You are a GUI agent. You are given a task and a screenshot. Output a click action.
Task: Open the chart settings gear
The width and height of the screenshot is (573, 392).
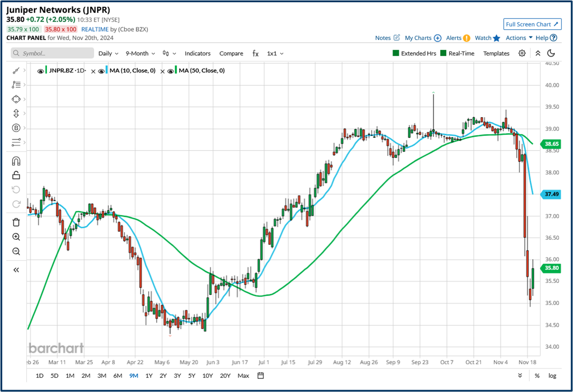tap(522, 53)
